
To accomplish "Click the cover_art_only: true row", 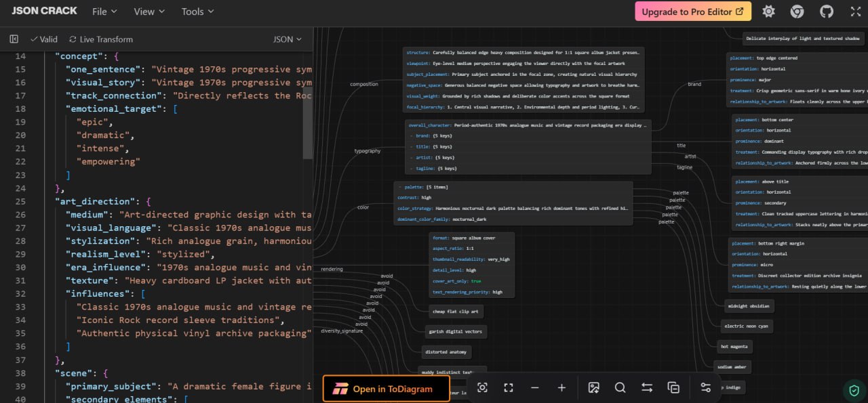I will tap(472, 281).
